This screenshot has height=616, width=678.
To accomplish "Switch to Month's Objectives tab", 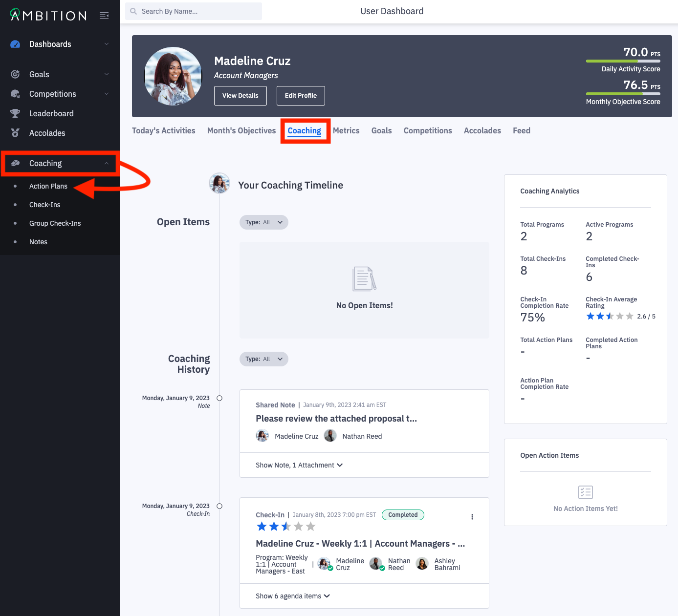I will coord(241,130).
